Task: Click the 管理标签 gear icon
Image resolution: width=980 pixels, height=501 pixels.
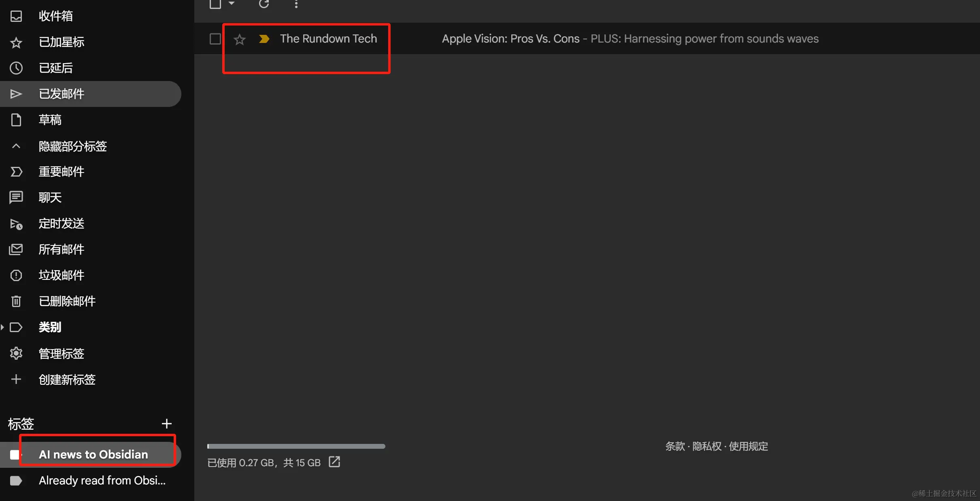Action: click(x=16, y=354)
